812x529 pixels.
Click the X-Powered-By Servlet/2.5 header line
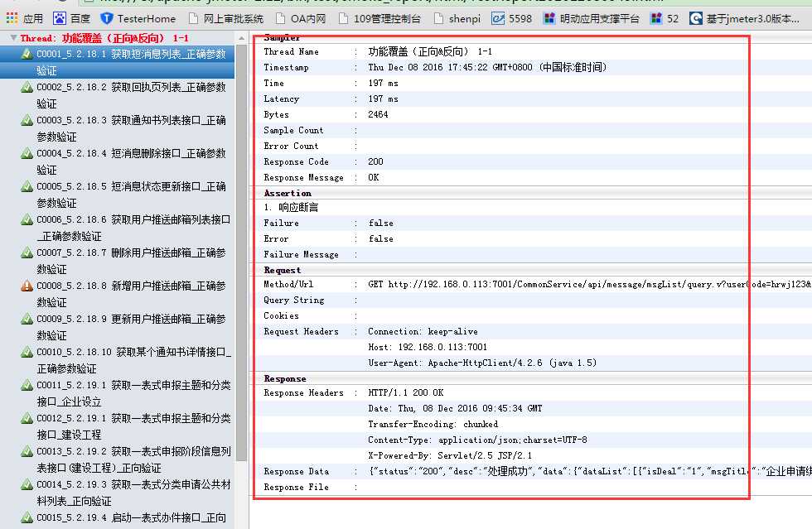[449, 456]
